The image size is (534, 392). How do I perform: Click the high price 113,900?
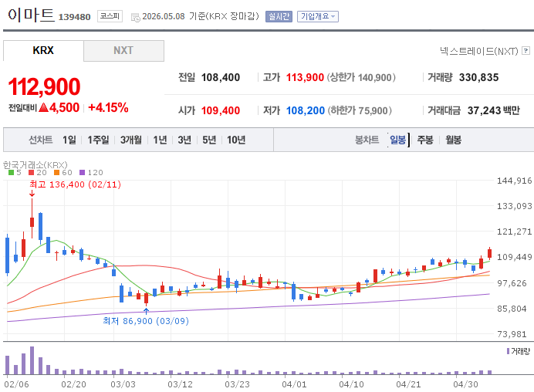click(305, 78)
